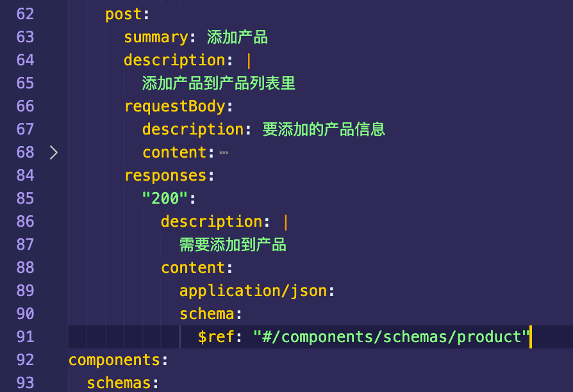Click the text 添加产品到产品列表里
Screen dimensions: 573x392
[219, 83]
